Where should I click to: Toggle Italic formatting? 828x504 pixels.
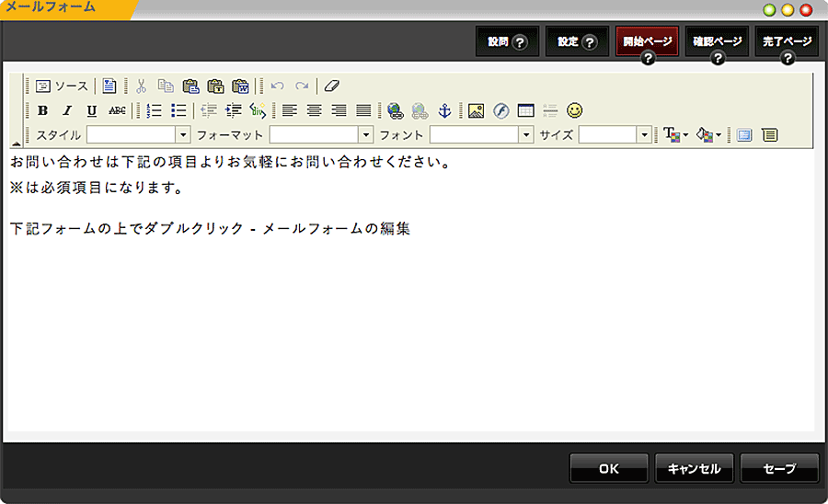point(67,110)
